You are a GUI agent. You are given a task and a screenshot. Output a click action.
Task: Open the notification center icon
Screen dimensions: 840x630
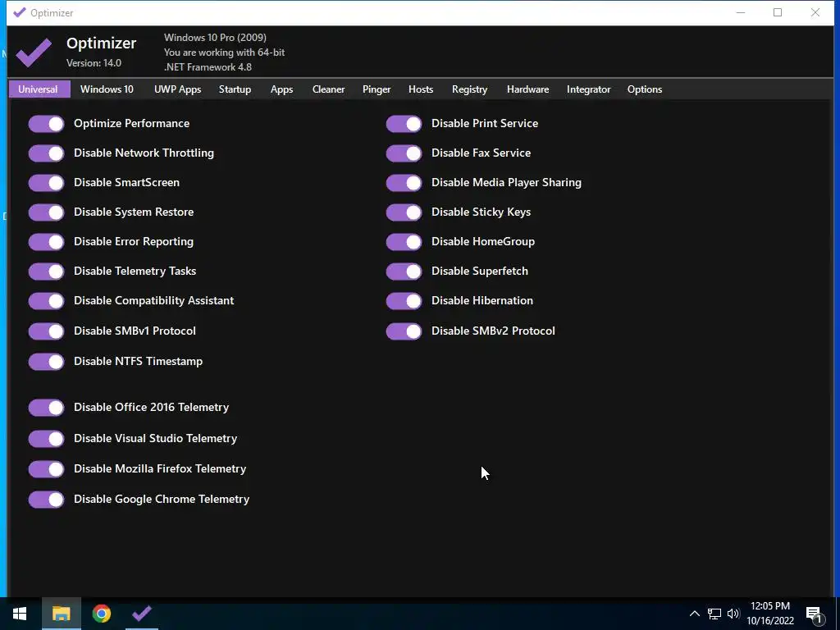point(815,614)
